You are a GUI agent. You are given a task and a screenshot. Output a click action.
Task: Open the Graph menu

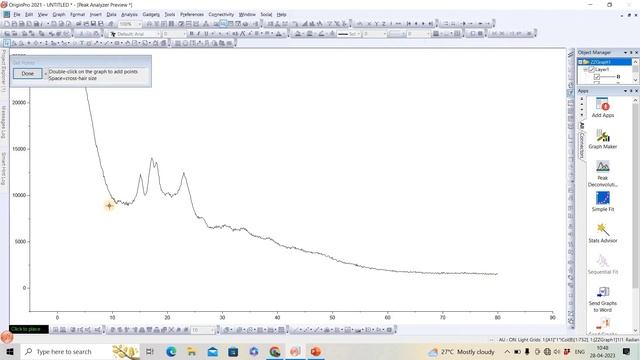[x=59, y=14]
